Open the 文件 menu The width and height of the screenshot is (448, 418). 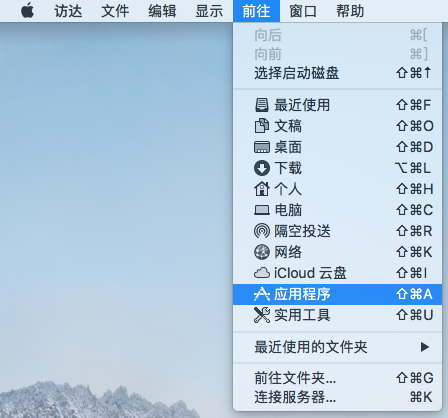click(x=115, y=11)
